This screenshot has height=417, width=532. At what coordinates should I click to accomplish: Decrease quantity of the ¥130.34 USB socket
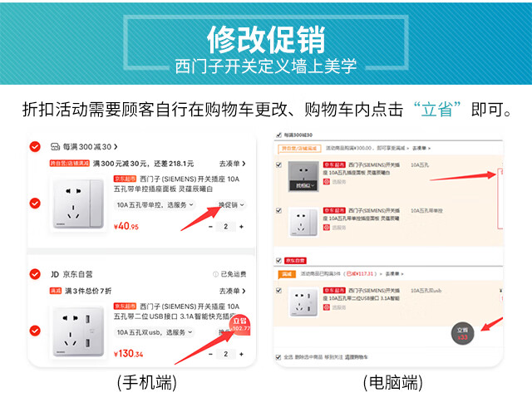210,354
